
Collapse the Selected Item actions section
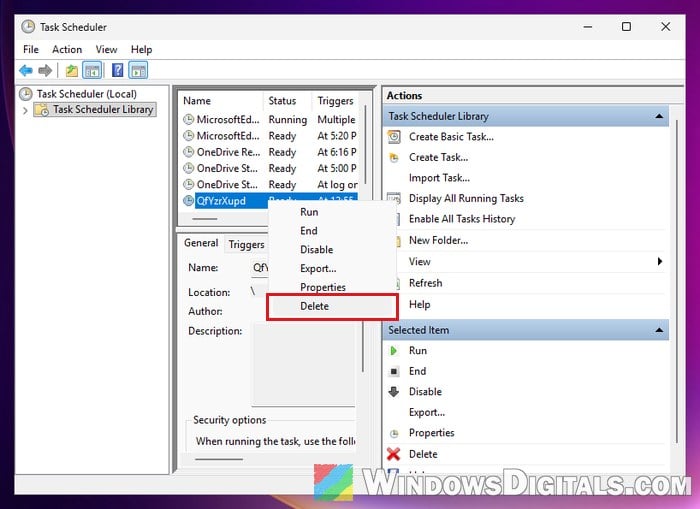tap(659, 330)
